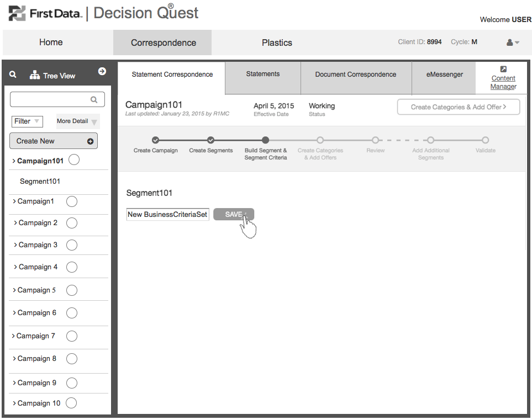Click the SAVE button

pos(234,214)
